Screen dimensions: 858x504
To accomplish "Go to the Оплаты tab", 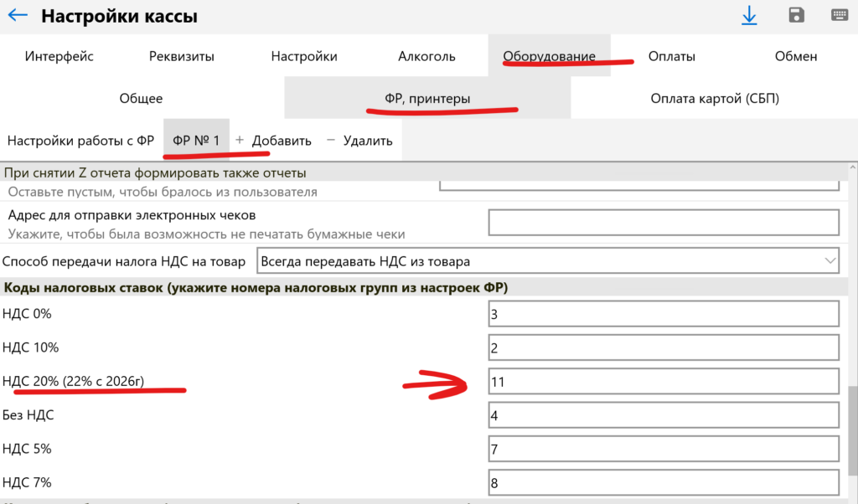I will pos(671,57).
